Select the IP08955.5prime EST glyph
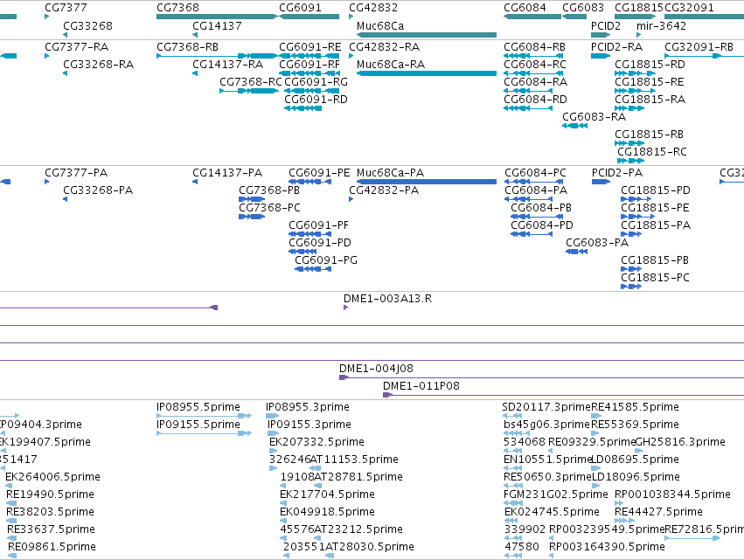The height and width of the screenshot is (560, 744). 204,416
